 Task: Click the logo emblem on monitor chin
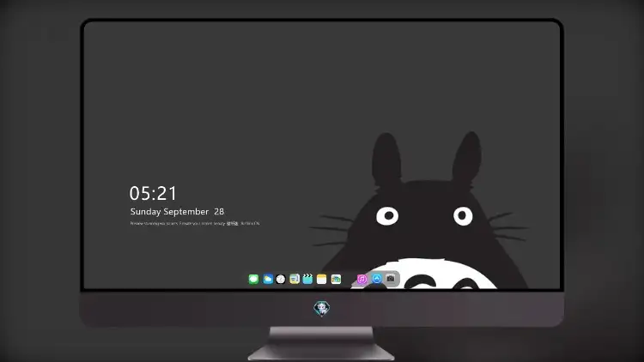(x=322, y=308)
